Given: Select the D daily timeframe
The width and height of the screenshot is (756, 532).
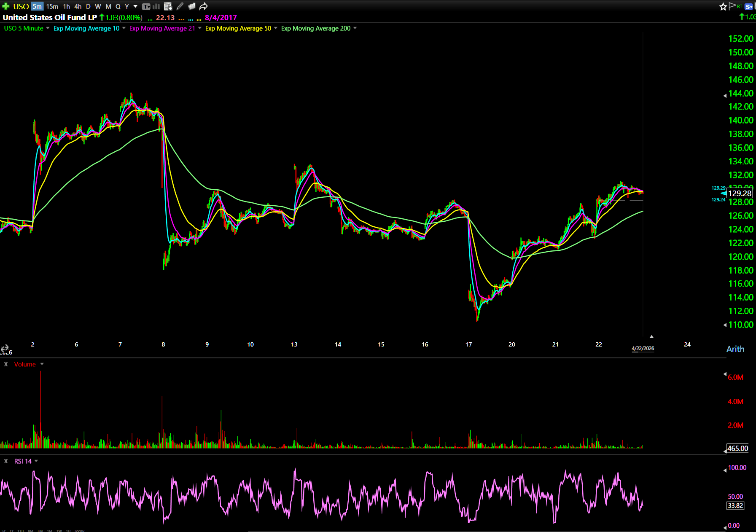Looking at the screenshot, I should [x=88, y=6].
